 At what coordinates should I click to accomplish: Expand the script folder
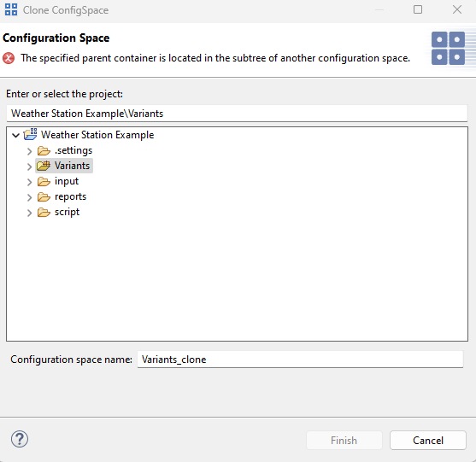pos(29,213)
